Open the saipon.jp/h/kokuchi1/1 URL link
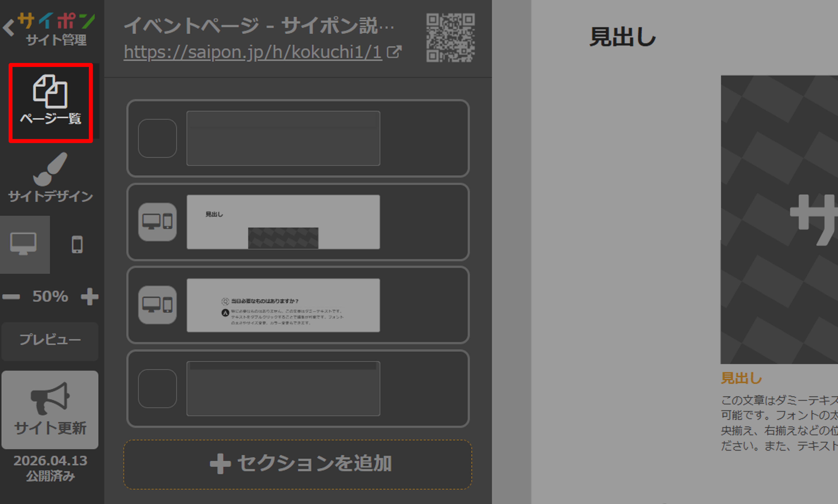The height and width of the screenshot is (504, 838). [x=252, y=52]
